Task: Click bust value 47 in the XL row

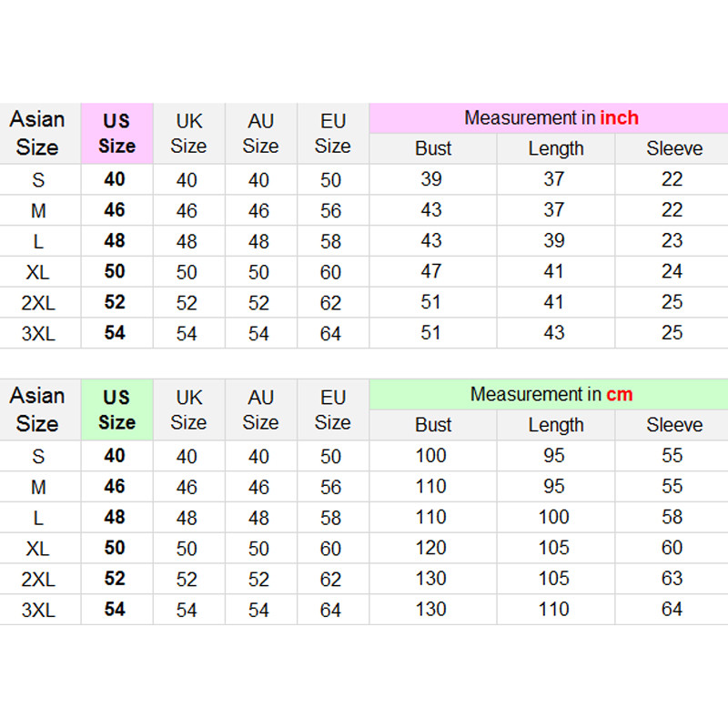Action: (431, 272)
